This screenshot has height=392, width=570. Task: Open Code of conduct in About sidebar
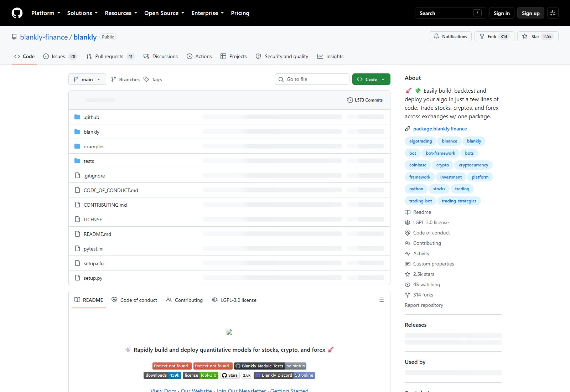coord(427,233)
